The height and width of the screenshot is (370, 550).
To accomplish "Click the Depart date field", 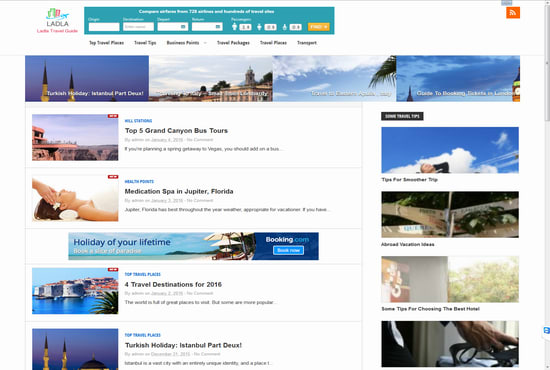I will pos(173,27).
